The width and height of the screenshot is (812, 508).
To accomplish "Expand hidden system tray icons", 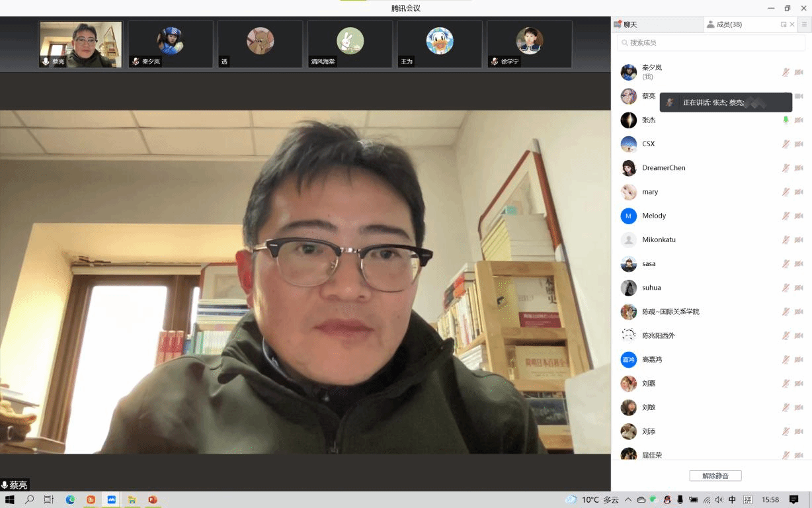I will pos(628,500).
